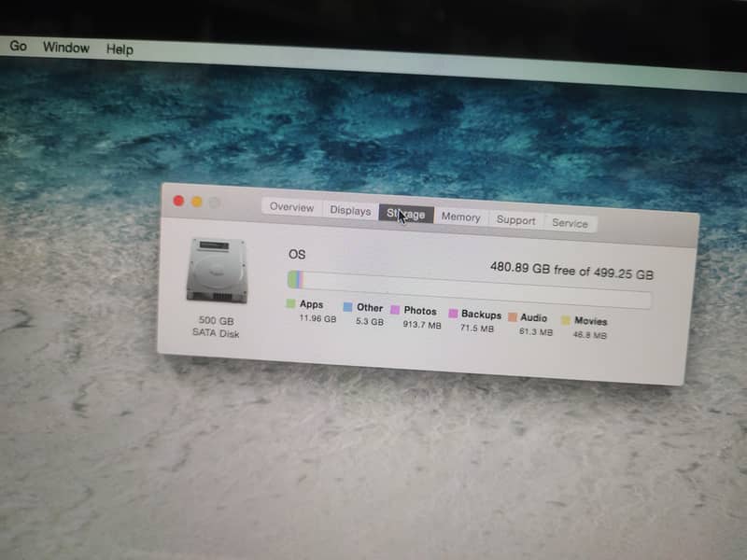Click the pink Backups color swatch
This screenshot has height=560, width=747.
pyautogui.click(x=453, y=314)
